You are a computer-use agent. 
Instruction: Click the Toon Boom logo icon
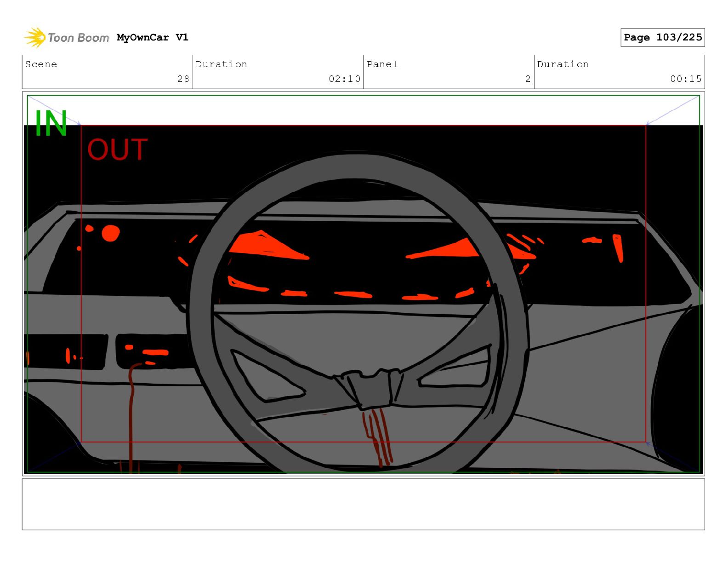click(x=35, y=37)
